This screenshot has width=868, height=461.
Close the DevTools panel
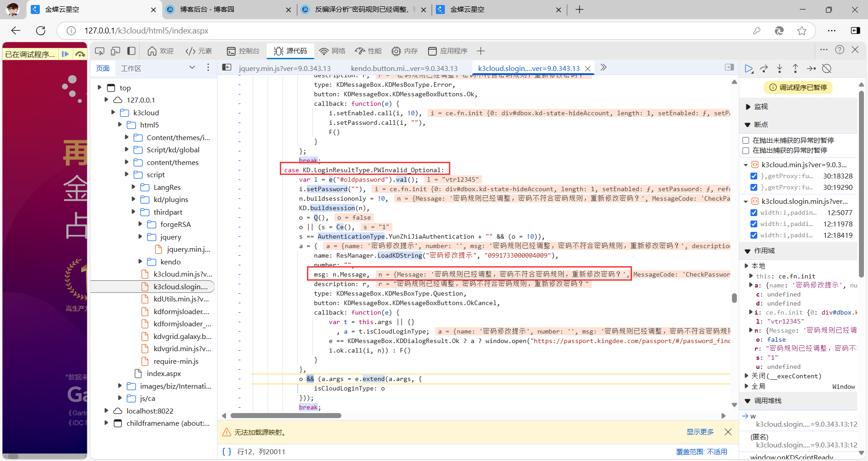(855, 50)
